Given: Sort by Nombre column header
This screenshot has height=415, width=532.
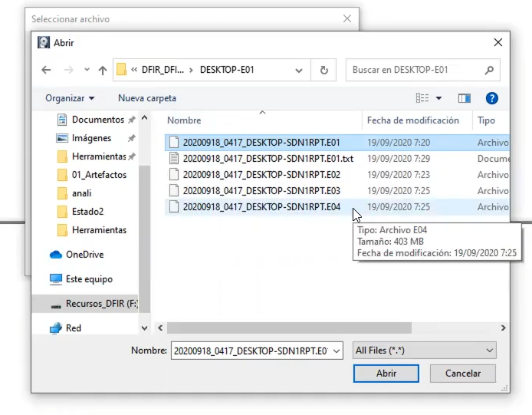Looking at the screenshot, I should tap(184, 120).
